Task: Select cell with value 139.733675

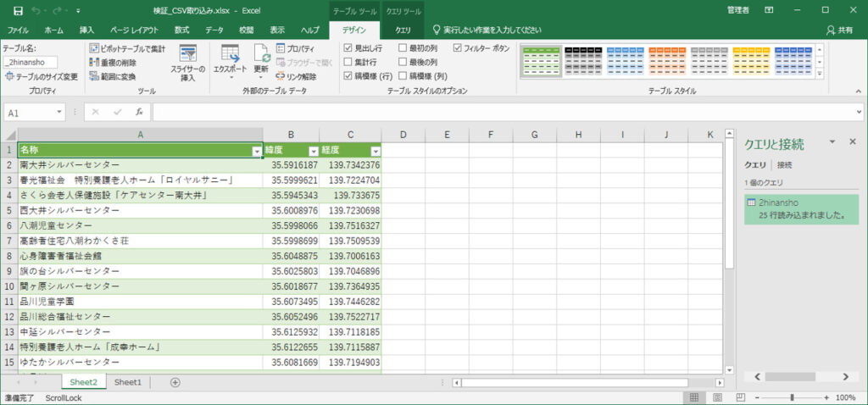Action: [x=350, y=196]
